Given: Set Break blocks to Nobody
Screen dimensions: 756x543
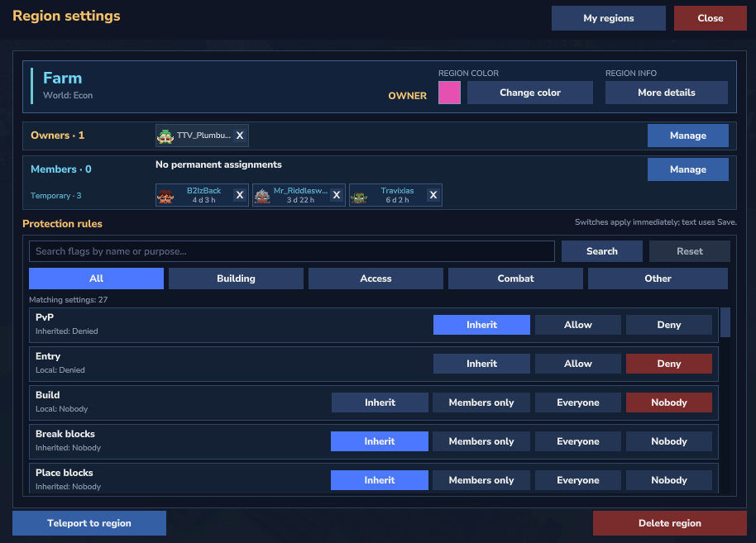Looking at the screenshot, I should tap(669, 441).
